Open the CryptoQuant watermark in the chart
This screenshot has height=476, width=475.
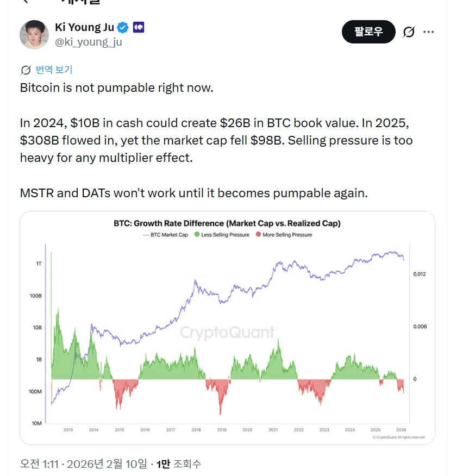pos(227,332)
